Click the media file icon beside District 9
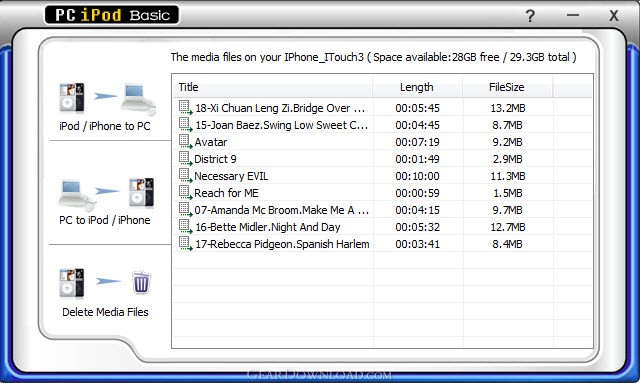Image resolution: width=640 pixels, height=383 pixels. 185,158
